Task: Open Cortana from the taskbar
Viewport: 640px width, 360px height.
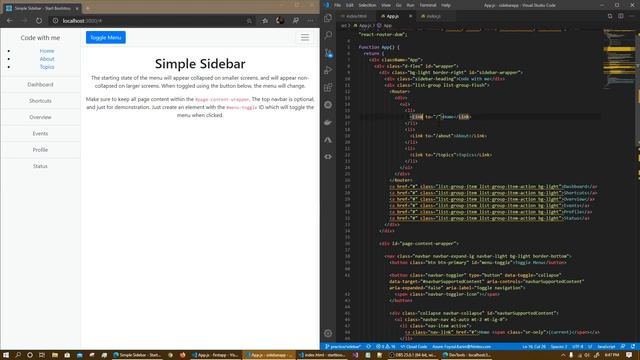Action: point(30,355)
